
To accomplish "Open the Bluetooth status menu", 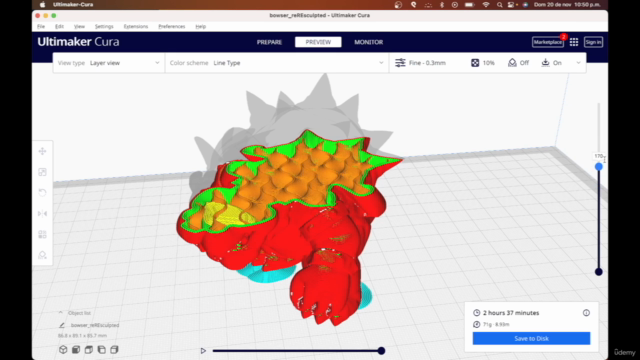I will point(442,4).
